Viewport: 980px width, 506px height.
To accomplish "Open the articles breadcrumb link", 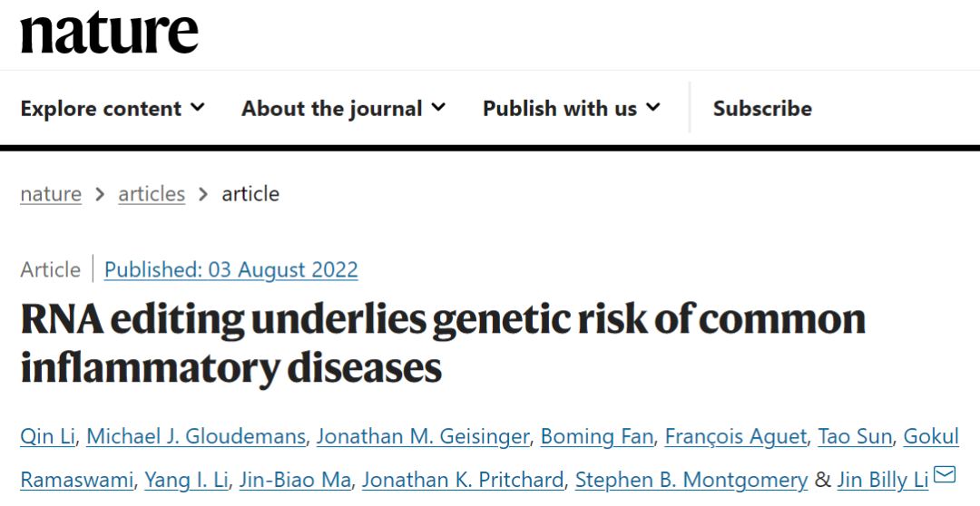I will point(152,194).
